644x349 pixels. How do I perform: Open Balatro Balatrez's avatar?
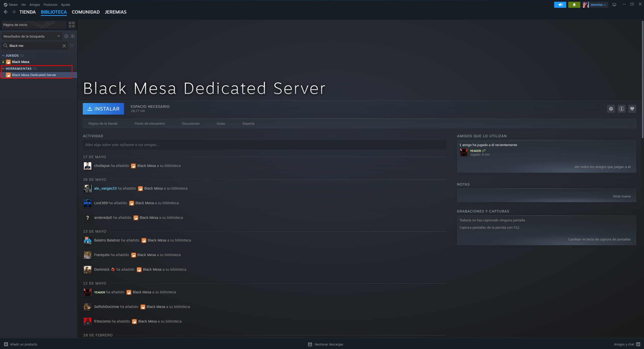point(88,240)
